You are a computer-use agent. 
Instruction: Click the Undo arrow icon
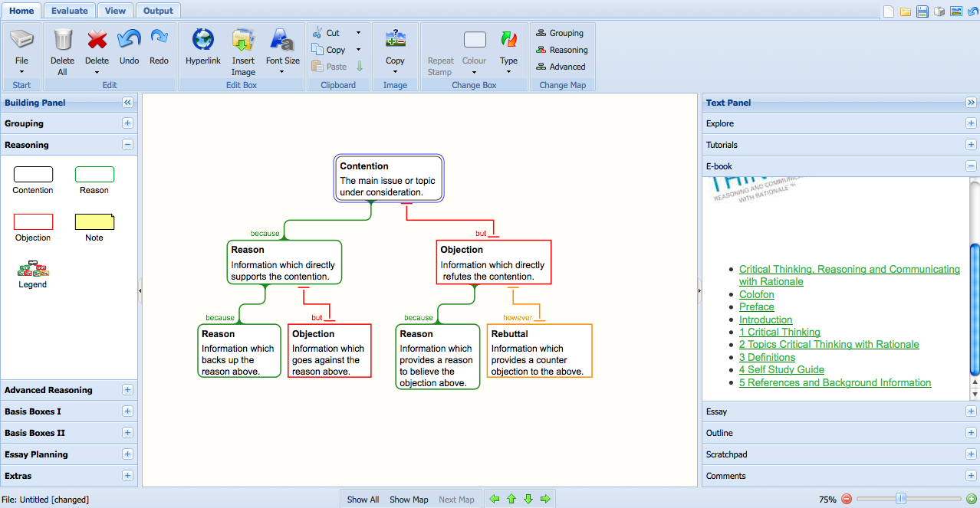click(x=129, y=40)
